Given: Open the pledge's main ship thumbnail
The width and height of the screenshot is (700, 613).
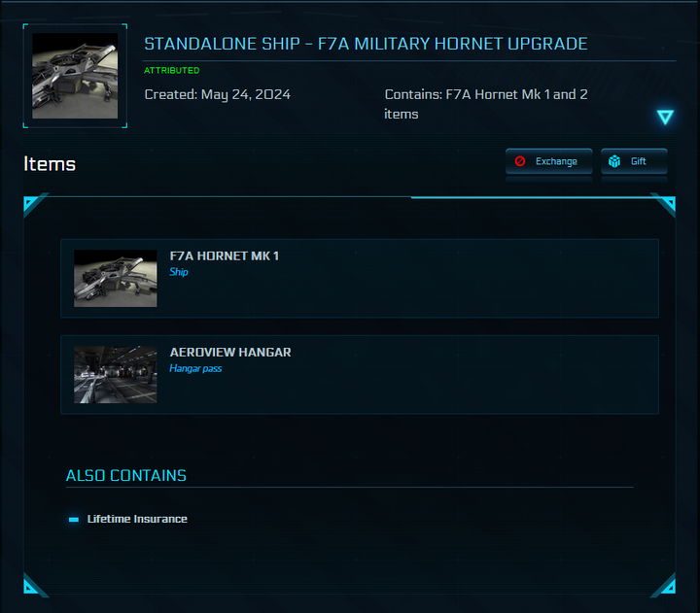Looking at the screenshot, I should pos(75,77).
